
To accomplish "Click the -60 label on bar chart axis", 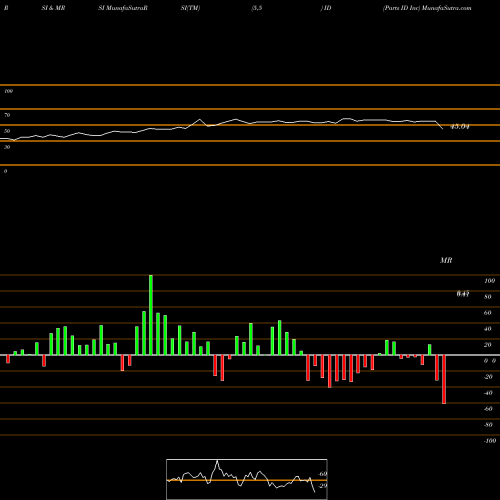I will (x=488, y=409).
